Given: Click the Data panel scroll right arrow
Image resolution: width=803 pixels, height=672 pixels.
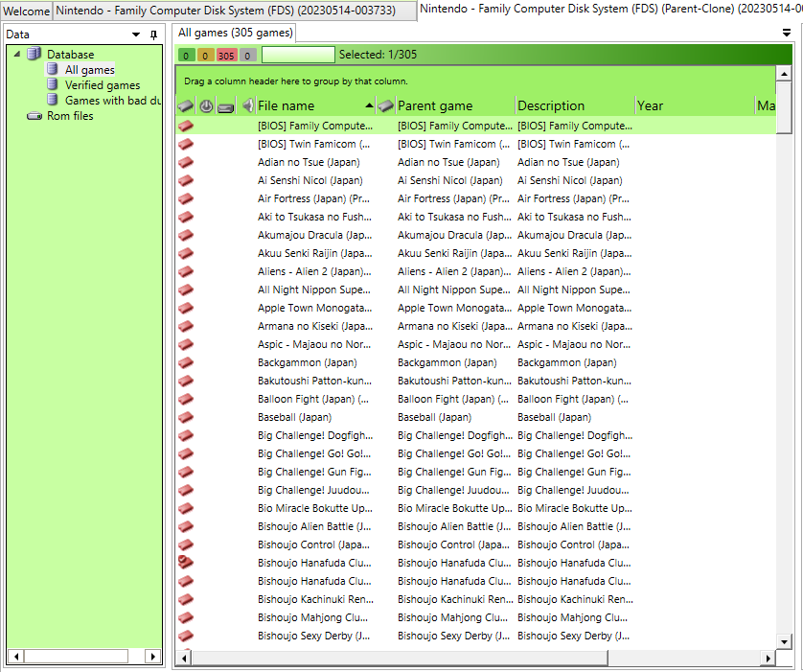Looking at the screenshot, I should 152,656.
